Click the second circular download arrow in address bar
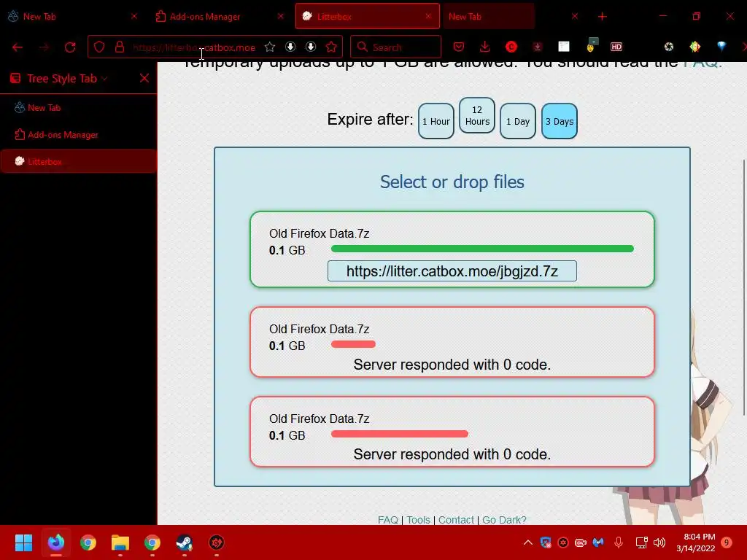This screenshot has height=560, width=747. [x=311, y=47]
